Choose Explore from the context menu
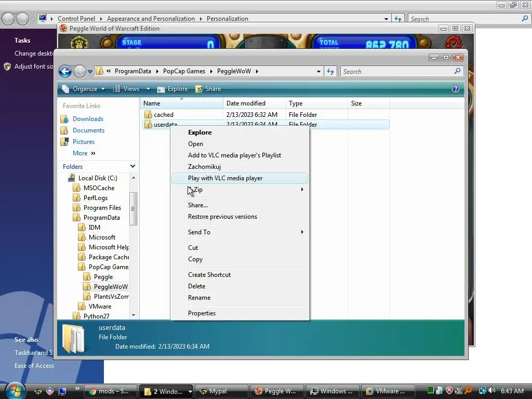The height and width of the screenshot is (399, 532). (240, 132)
